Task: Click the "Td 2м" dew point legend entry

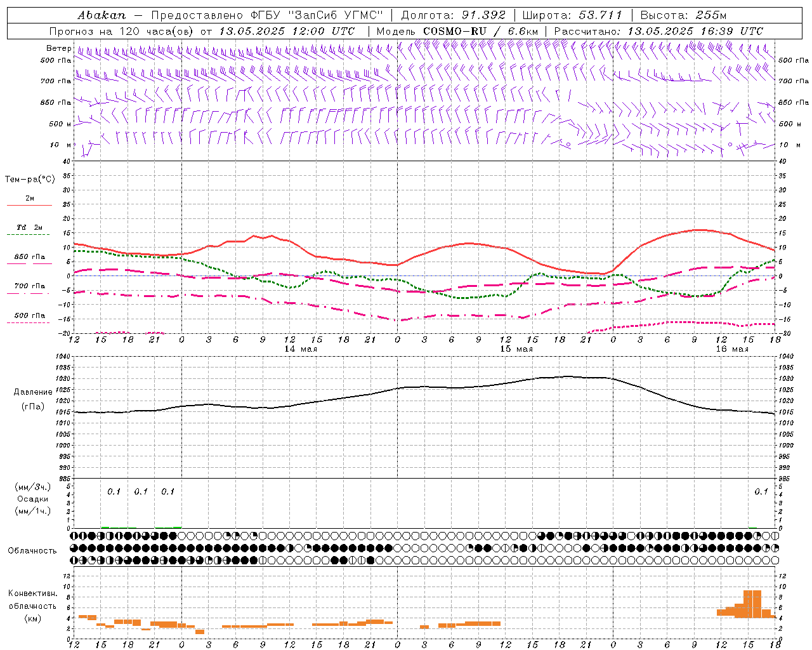Action: (30, 227)
